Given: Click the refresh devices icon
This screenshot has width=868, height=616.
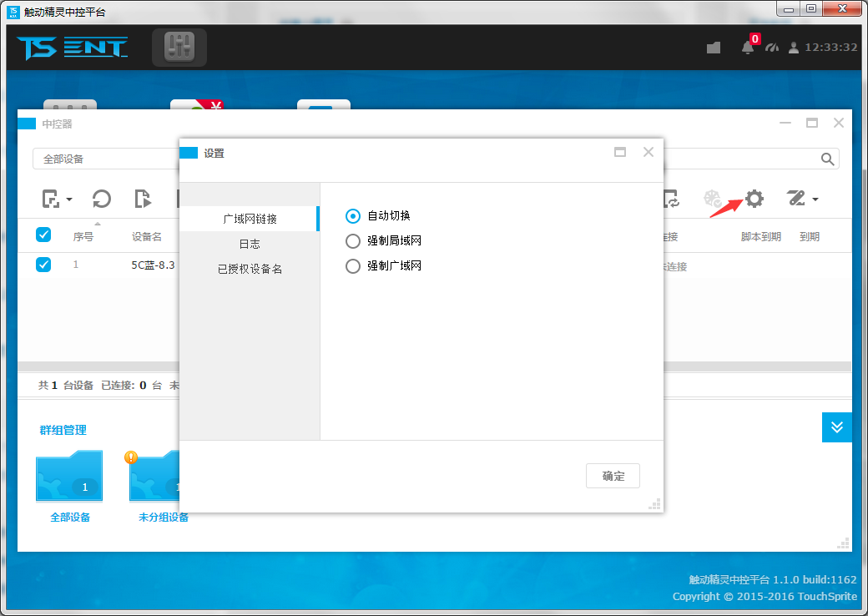Looking at the screenshot, I should pos(101,199).
